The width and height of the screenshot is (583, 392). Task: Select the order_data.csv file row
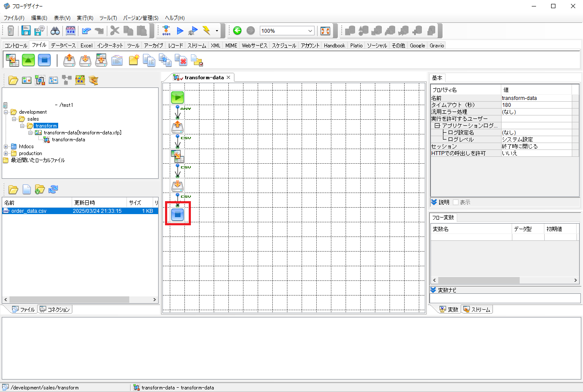(80, 211)
